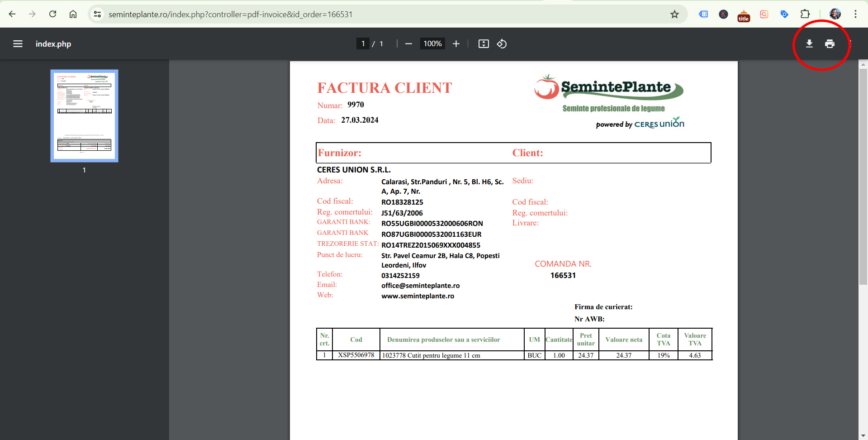Image resolution: width=868 pixels, height=440 pixels.
Task: Click order number 166531
Action: pos(563,275)
